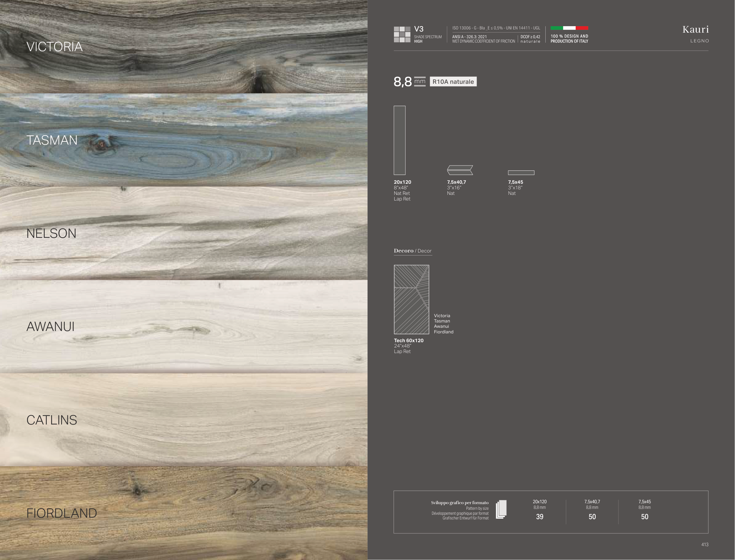Click the V3 shade spectrum grid icon
735x560 pixels.
coord(402,34)
